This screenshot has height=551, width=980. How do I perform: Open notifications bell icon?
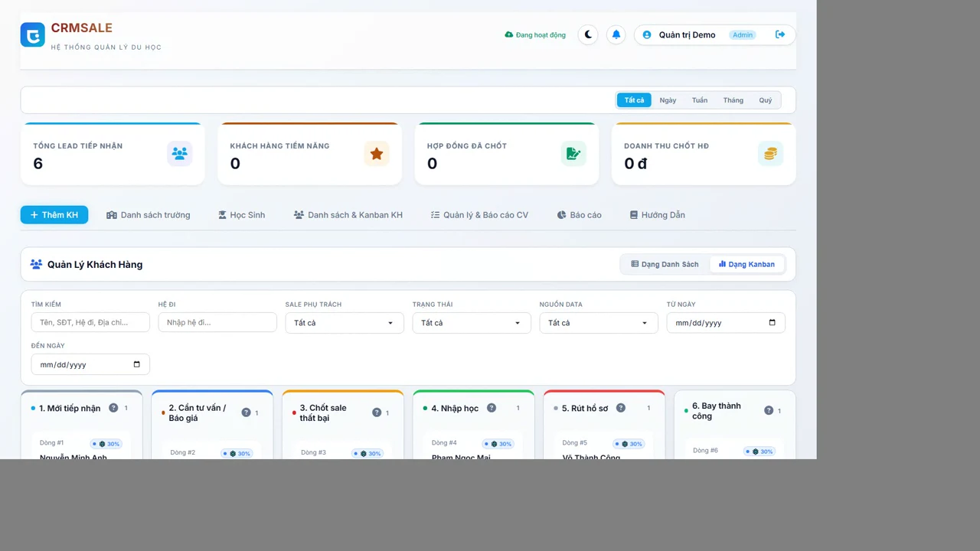click(616, 34)
